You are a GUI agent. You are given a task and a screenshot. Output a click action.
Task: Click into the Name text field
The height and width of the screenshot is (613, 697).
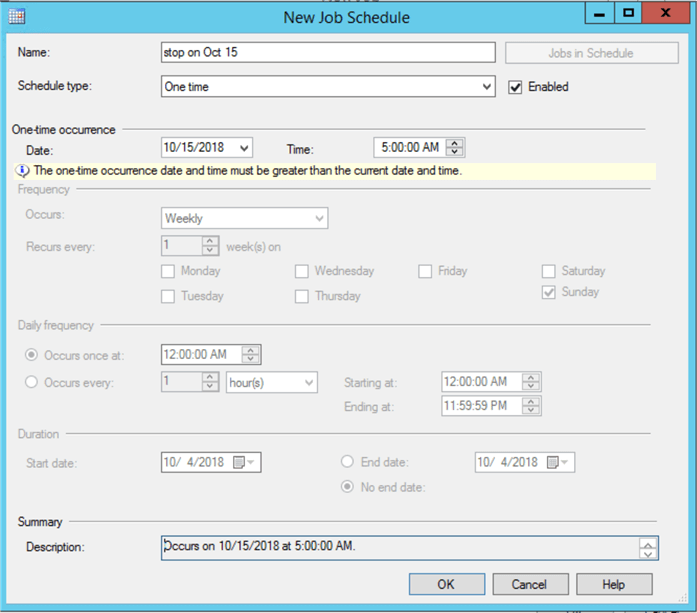[x=327, y=52]
